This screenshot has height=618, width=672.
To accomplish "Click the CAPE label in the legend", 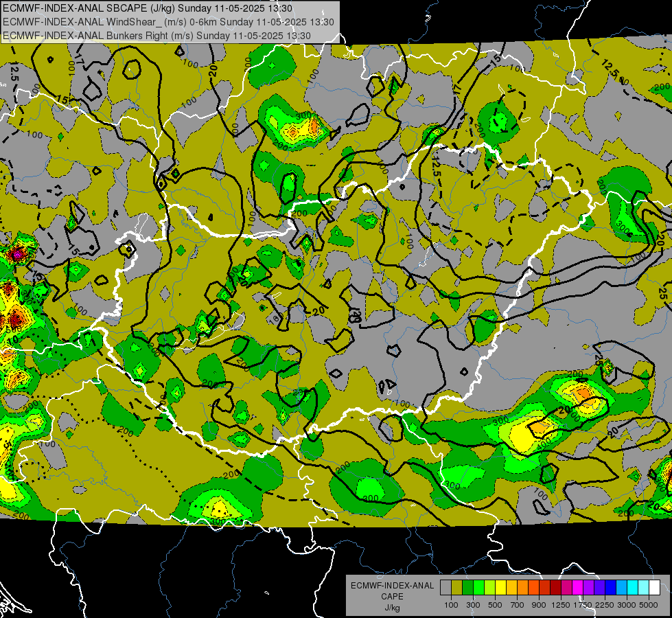I will click(x=392, y=596).
